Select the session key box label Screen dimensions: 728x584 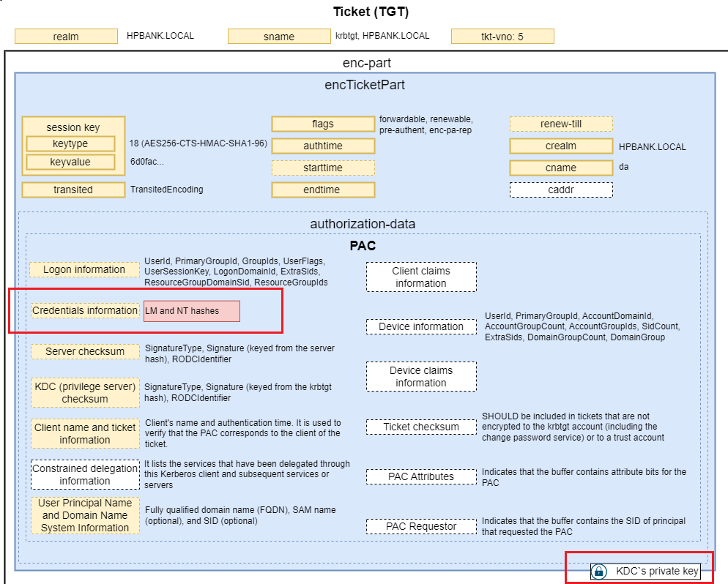click(73, 127)
